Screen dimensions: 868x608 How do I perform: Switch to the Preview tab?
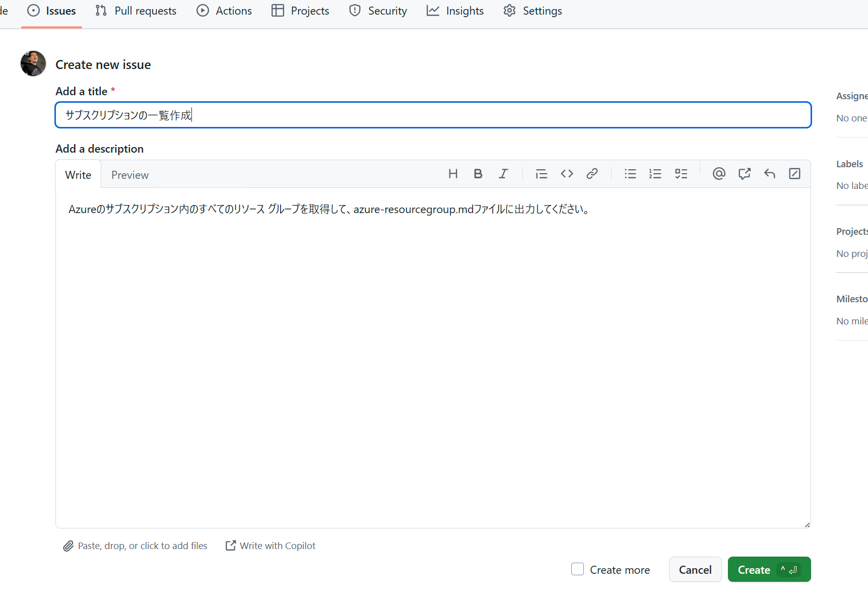130,174
